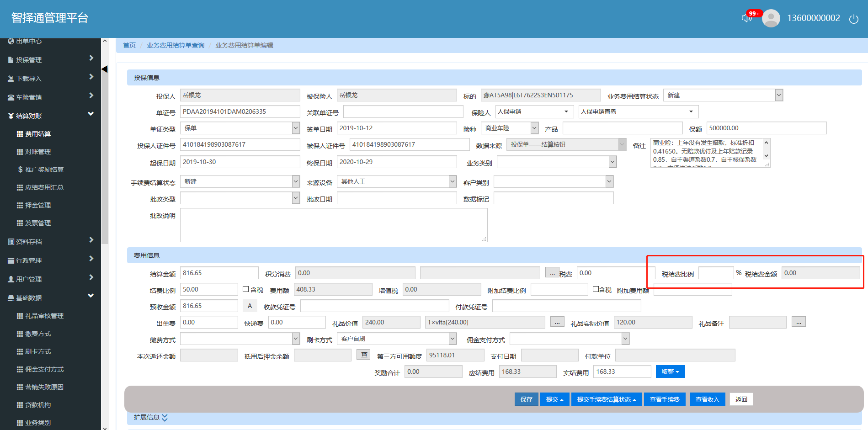
Task: Open the user avatar profile
Action: pos(771,18)
